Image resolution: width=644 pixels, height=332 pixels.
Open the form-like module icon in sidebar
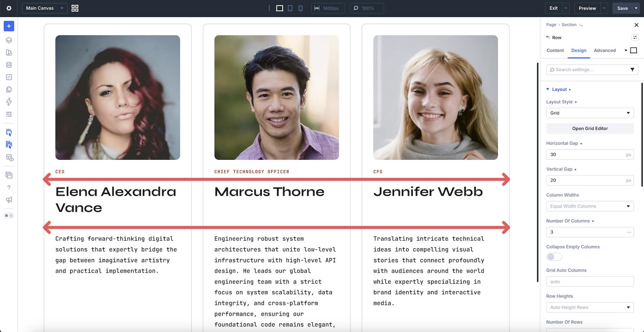coord(9,77)
